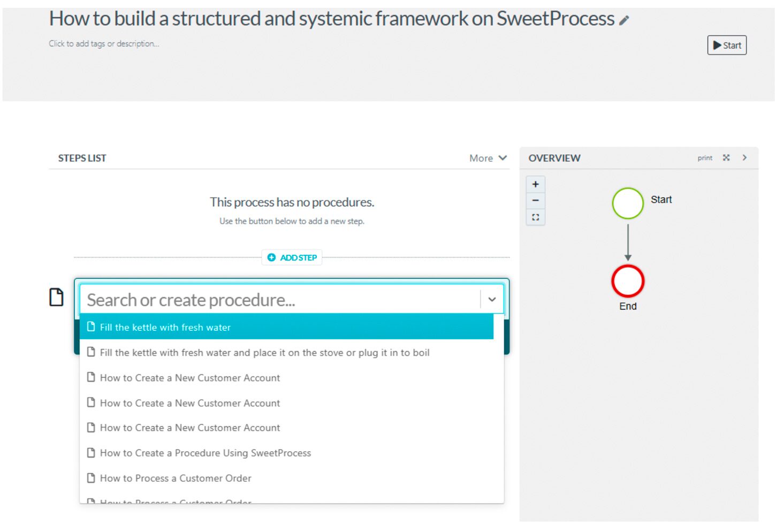Screen dimensions: 776x532
Task: Select the Start node in the Overview diagram
Action: pyautogui.click(x=627, y=203)
